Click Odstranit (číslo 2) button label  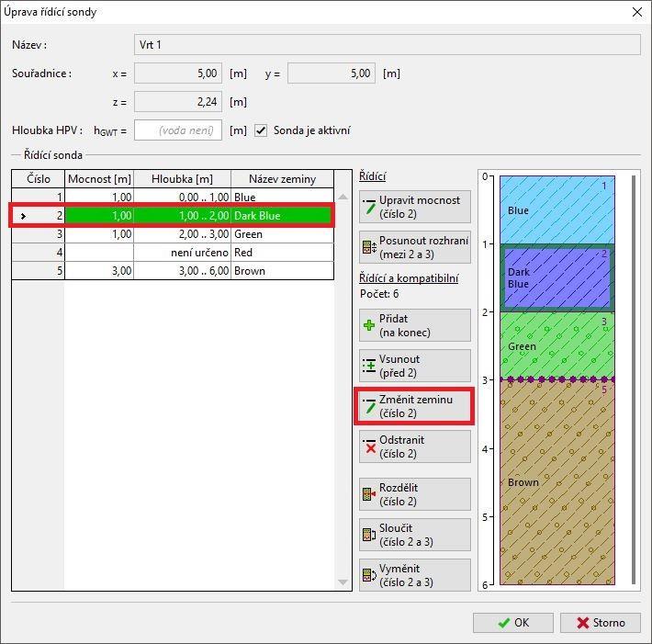[401, 446]
